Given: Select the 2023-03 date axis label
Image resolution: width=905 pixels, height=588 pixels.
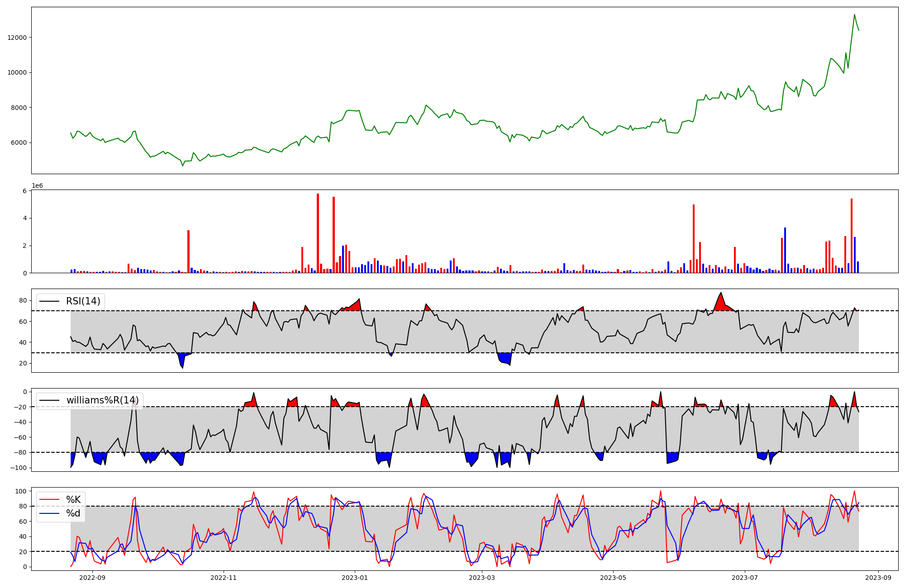Looking at the screenshot, I should pyautogui.click(x=482, y=578).
